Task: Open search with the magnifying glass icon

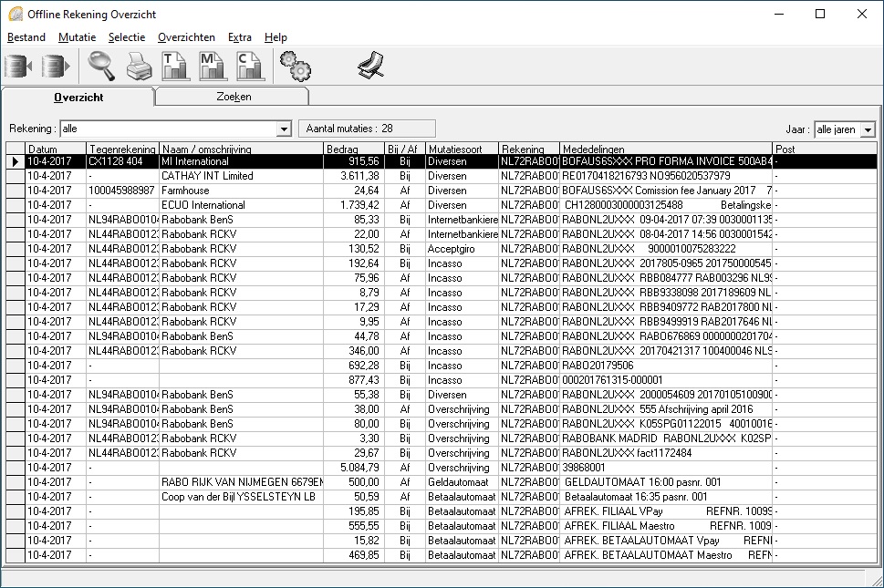Action: pyautogui.click(x=100, y=66)
